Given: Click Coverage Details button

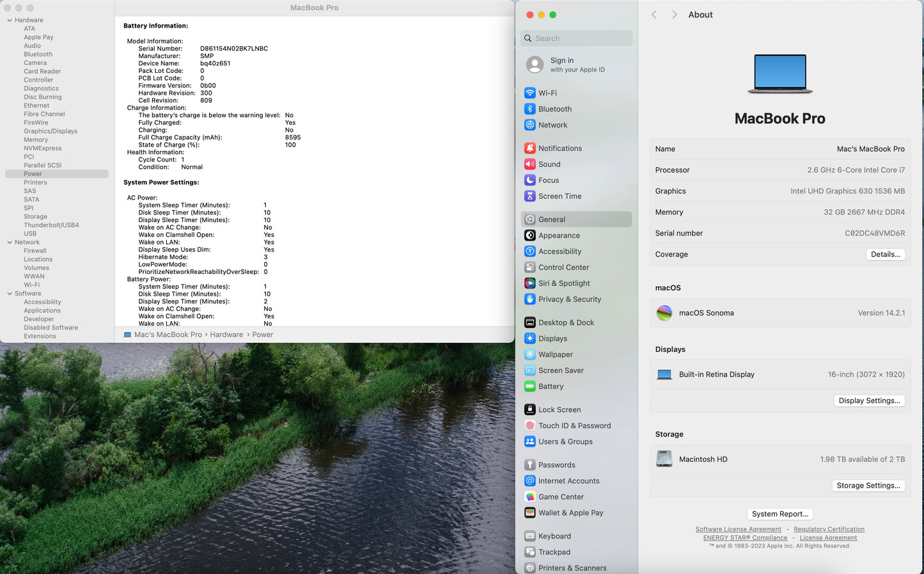Looking at the screenshot, I should [x=885, y=254].
